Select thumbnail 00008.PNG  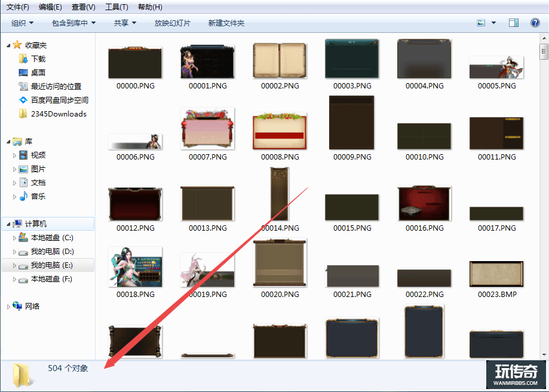click(x=280, y=131)
